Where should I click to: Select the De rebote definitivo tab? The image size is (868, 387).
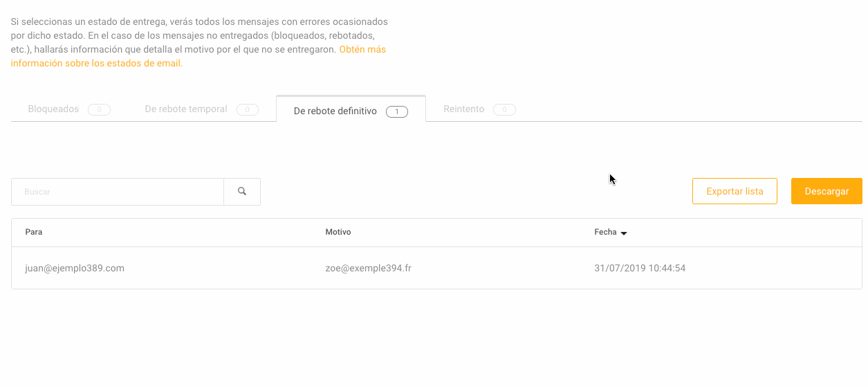tap(335, 111)
